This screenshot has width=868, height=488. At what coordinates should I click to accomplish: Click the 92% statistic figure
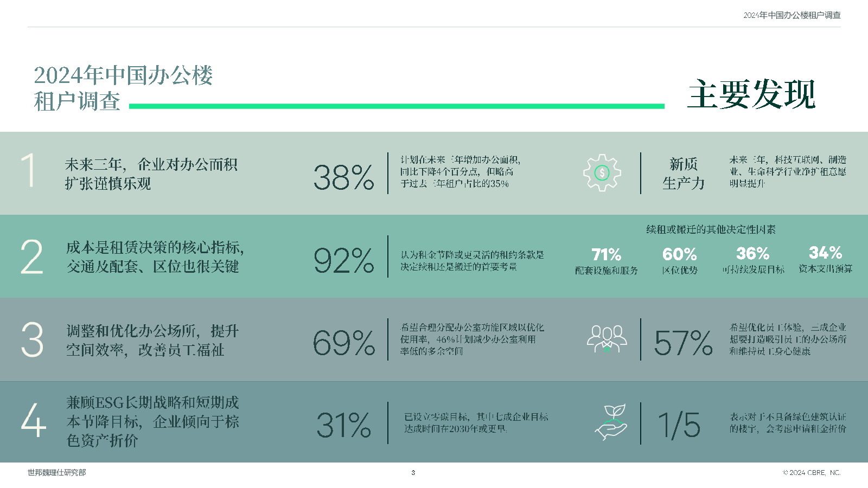tap(344, 260)
